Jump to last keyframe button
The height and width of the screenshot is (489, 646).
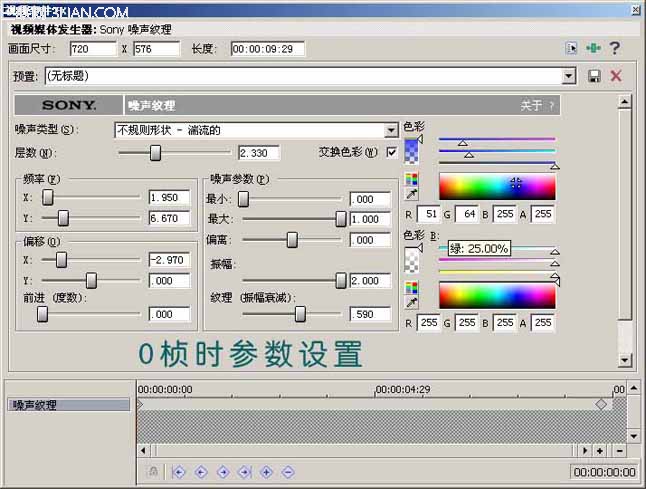(x=245, y=472)
